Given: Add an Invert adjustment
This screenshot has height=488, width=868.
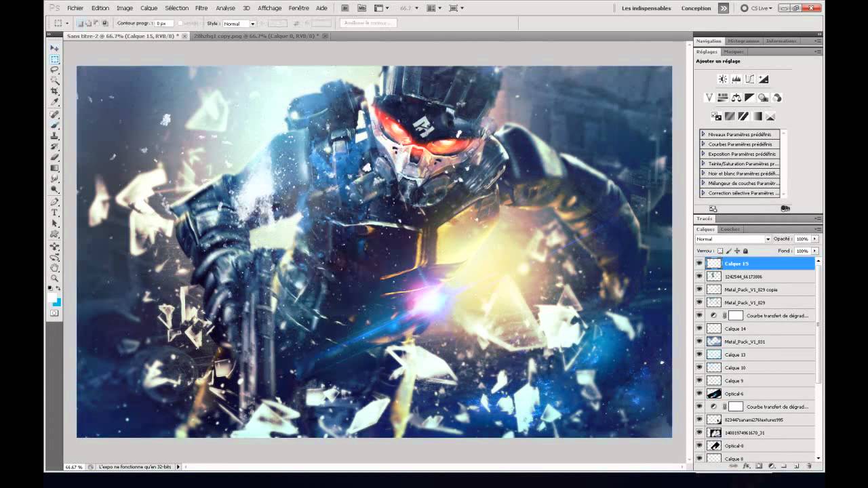Looking at the screenshot, I should [x=716, y=117].
